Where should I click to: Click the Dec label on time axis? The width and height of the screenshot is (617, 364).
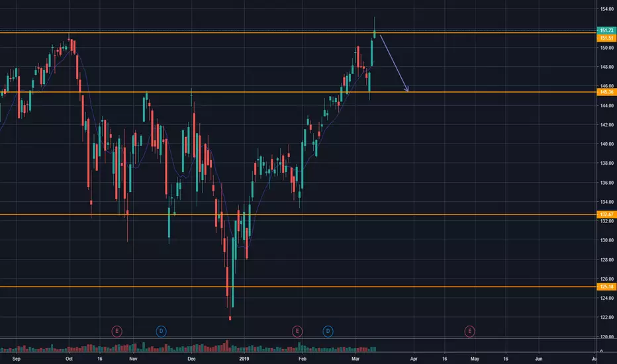pyautogui.click(x=191, y=359)
